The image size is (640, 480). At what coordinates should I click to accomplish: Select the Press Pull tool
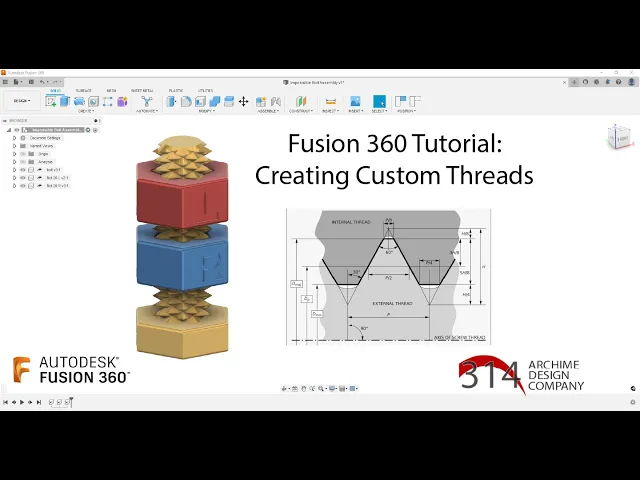pos(171,101)
